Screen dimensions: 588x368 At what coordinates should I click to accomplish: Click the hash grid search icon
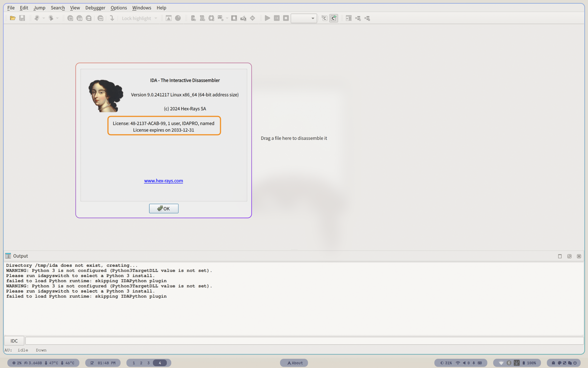[x=70, y=18]
